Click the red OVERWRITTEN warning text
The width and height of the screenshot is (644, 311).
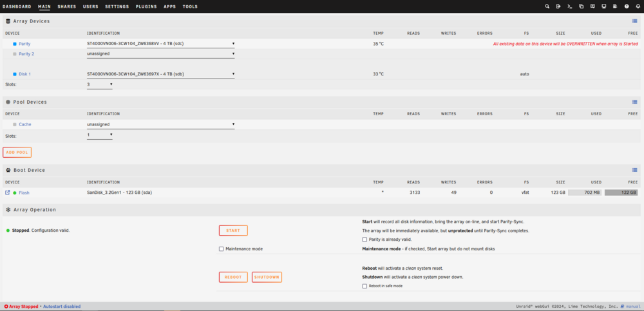pos(565,44)
